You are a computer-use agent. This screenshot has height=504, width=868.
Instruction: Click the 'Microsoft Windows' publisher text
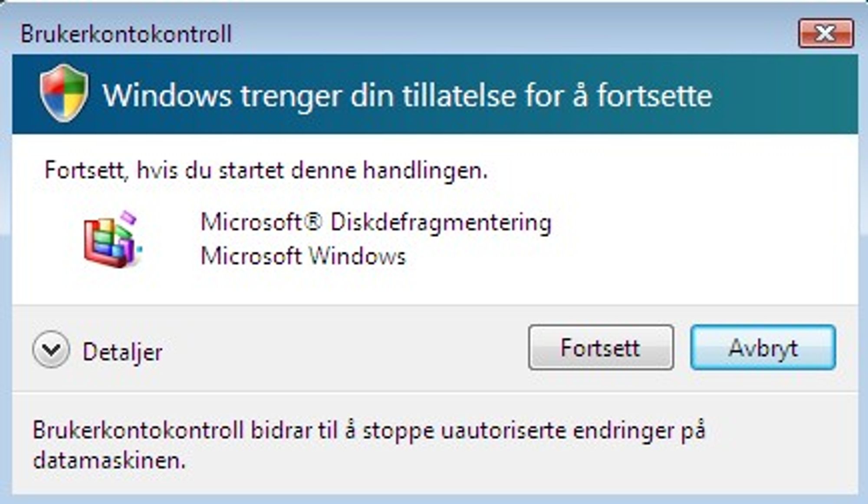303,256
